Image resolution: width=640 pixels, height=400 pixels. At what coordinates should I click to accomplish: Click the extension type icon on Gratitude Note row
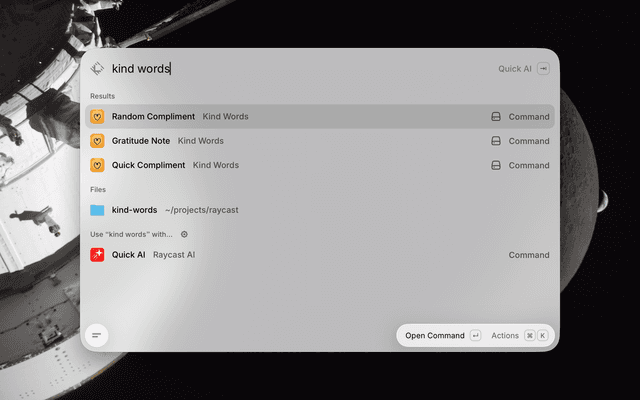click(496, 141)
